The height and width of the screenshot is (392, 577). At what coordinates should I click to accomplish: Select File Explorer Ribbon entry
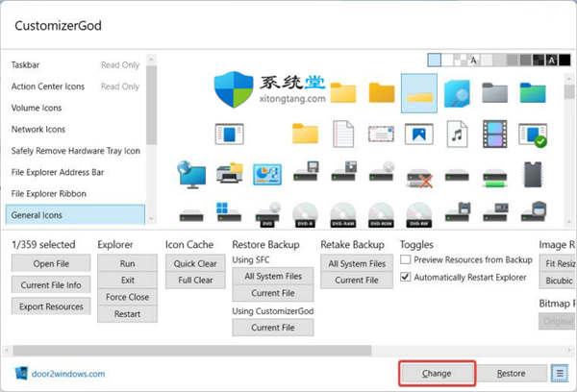click(x=75, y=193)
